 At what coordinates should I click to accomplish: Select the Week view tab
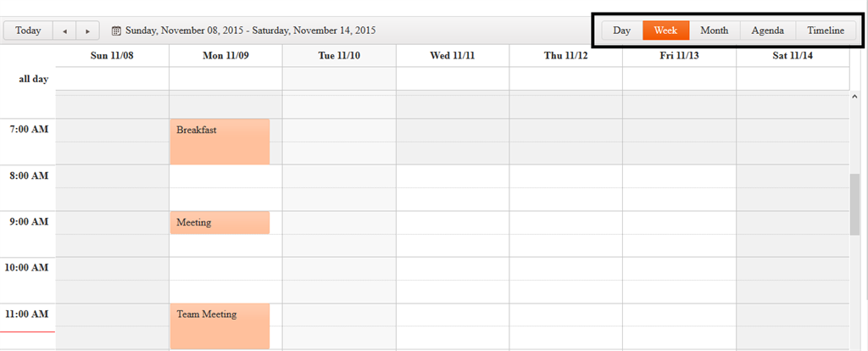(665, 31)
